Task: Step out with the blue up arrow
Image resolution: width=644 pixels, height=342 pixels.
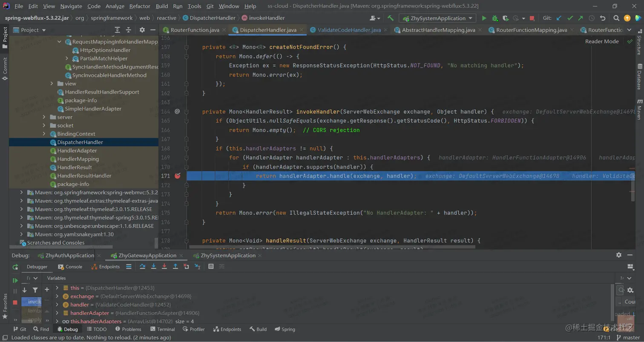Action: point(175,267)
